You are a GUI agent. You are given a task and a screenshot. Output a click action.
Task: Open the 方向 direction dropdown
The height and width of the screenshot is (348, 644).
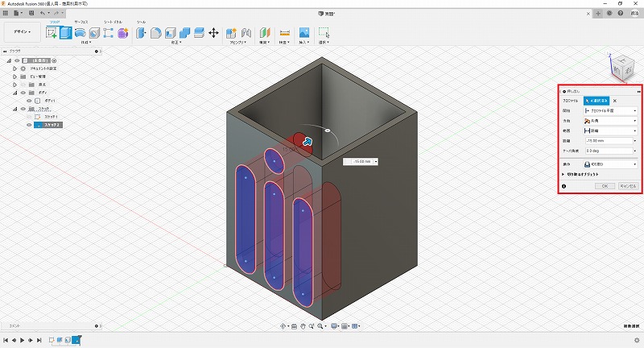click(x=610, y=120)
